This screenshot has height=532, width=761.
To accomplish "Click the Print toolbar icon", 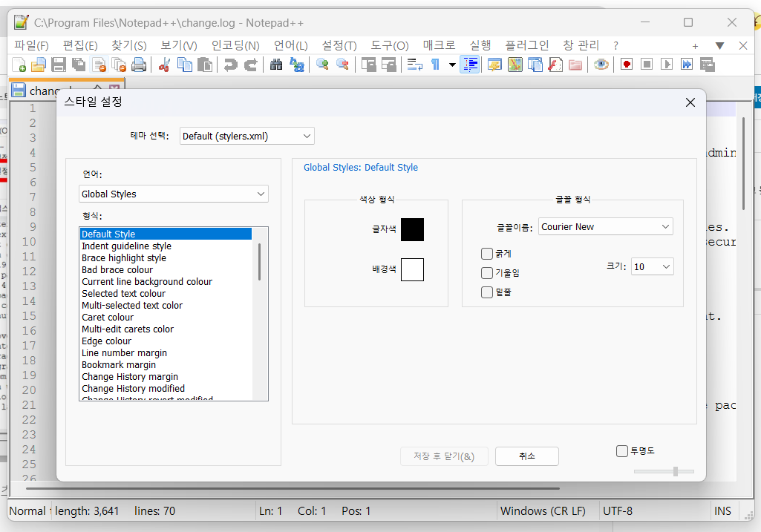I will [x=139, y=65].
